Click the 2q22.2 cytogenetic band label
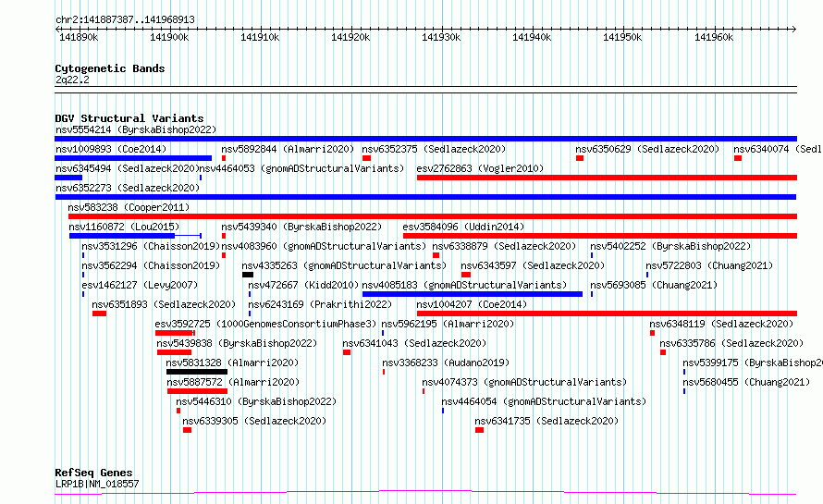 (72, 80)
